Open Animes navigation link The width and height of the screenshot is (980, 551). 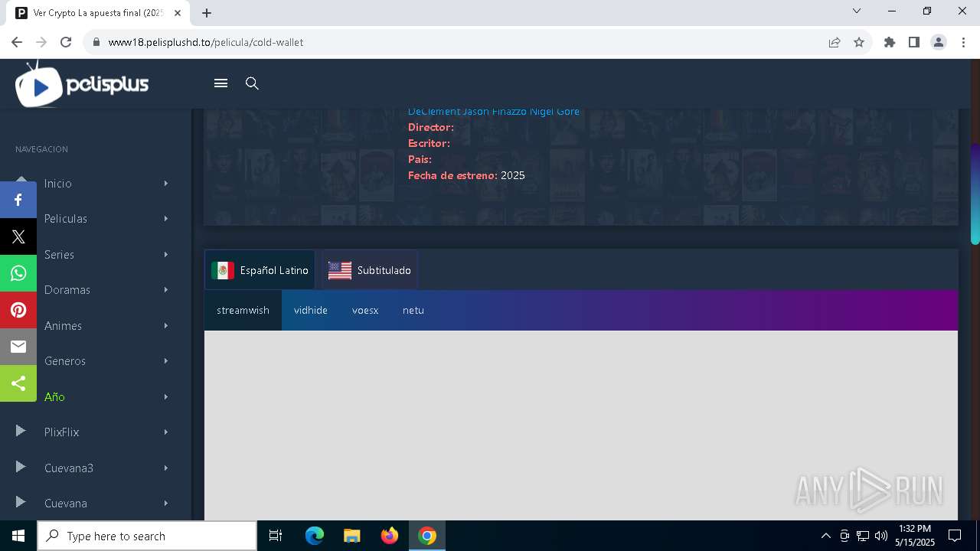coord(63,325)
